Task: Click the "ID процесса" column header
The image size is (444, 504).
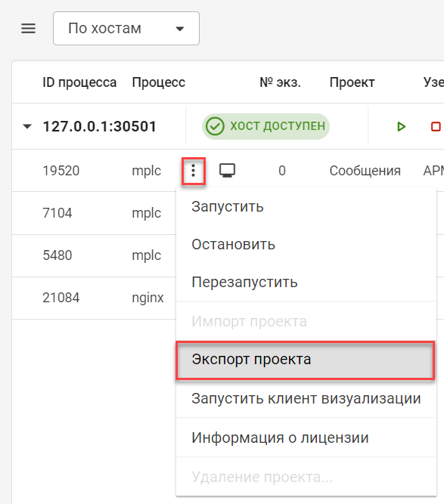Action: pyautogui.click(x=79, y=82)
